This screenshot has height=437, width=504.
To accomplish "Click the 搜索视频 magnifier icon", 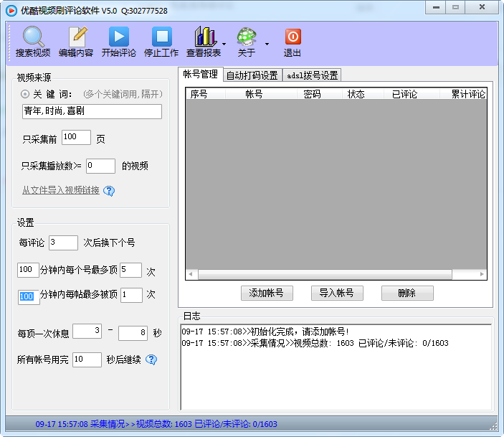I will coord(33,37).
